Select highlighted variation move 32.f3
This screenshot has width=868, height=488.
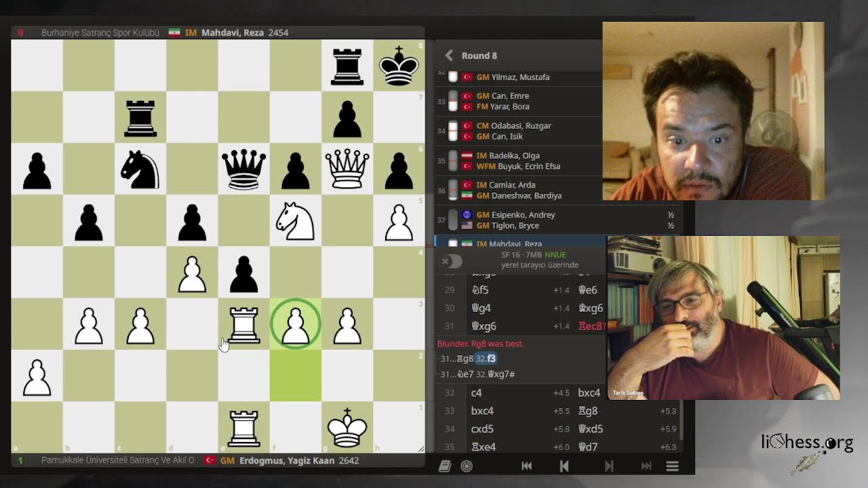(484, 359)
